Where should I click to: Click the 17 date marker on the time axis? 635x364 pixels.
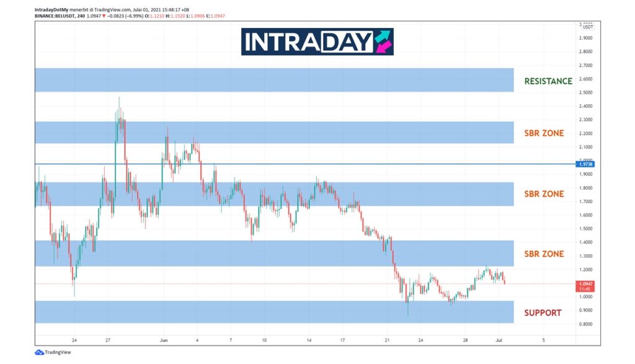(x=342, y=340)
